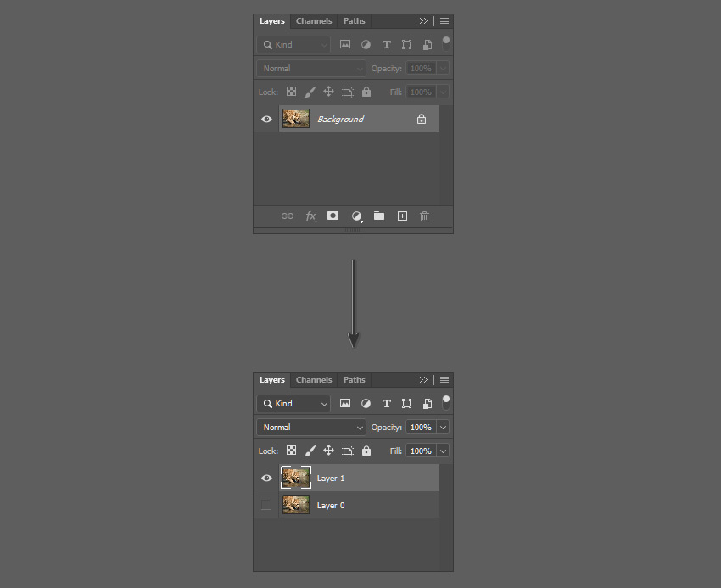721x588 pixels.
Task: Click the Background layer lock icon
Action: tap(422, 119)
